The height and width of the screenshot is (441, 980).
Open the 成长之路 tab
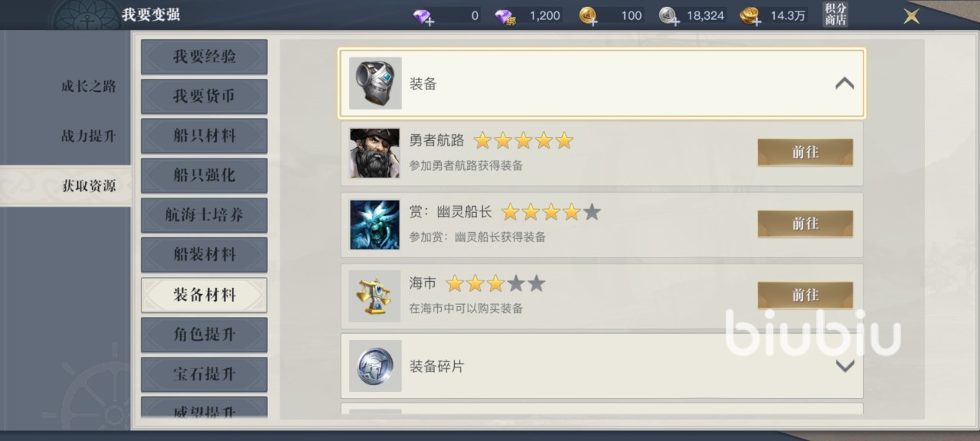pos(89,87)
